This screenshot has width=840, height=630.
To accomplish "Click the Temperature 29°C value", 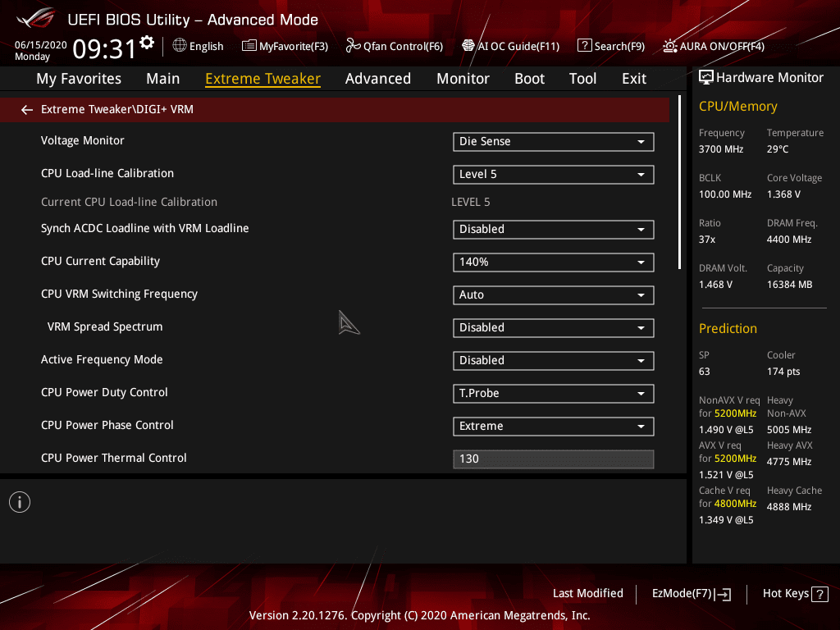I will click(778, 149).
